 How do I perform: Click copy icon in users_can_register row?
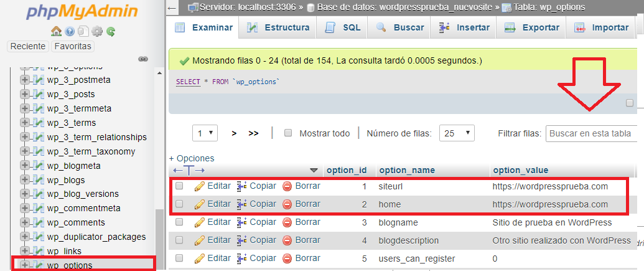241,259
